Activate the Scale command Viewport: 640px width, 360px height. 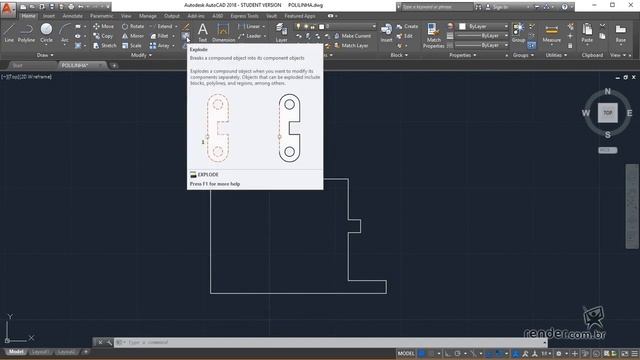coord(131,46)
